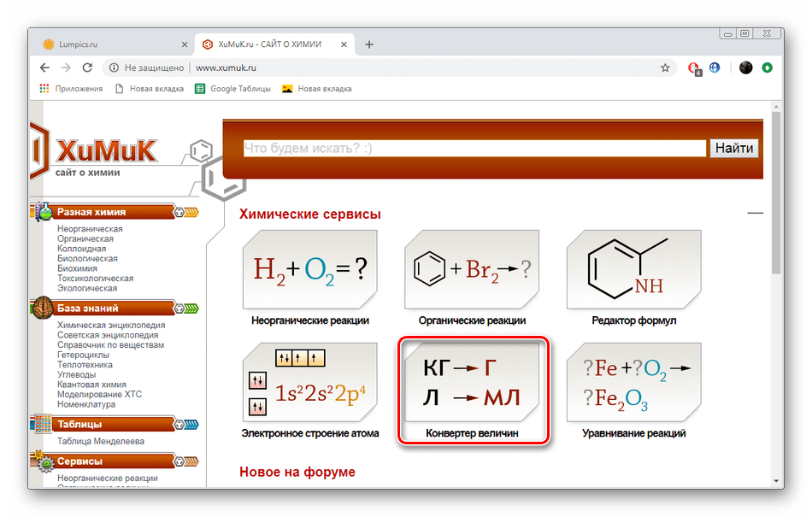Open Химическая энциклопедия link
This screenshot has height=517, width=812.
coord(111,325)
